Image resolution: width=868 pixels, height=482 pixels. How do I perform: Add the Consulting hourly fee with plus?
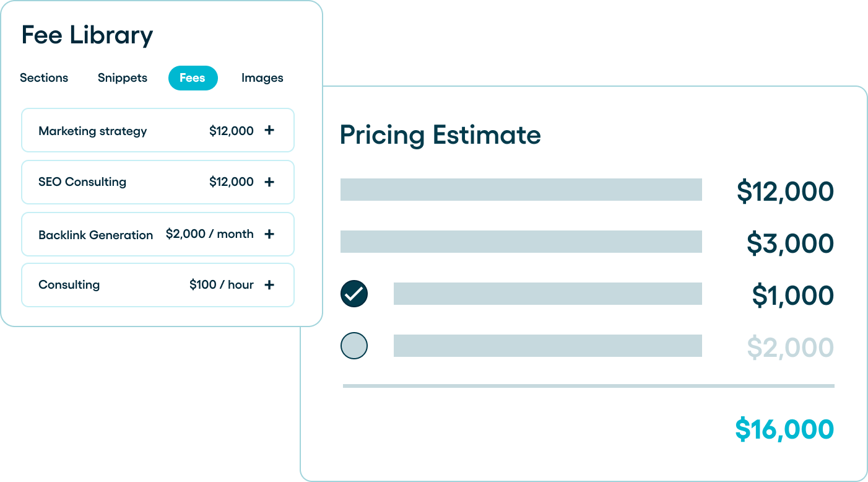click(x=269, y=285)
